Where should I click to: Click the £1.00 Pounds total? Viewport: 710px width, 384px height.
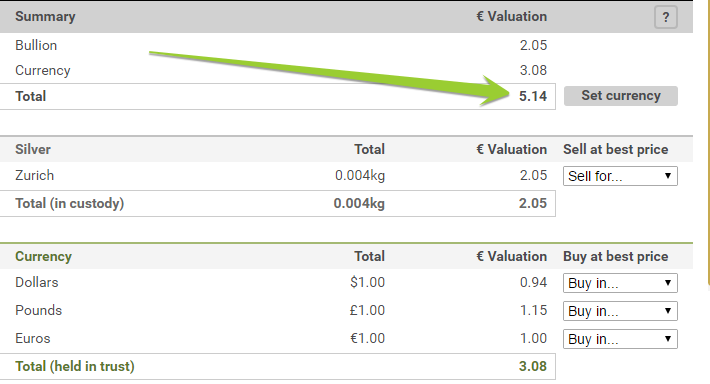coord(367,311)
